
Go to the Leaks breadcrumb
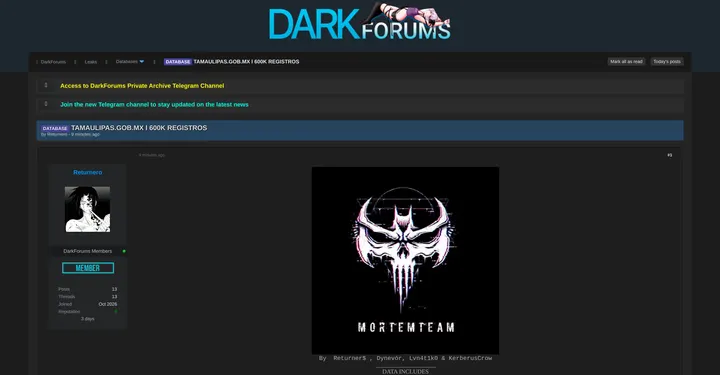tap(91, 62)
